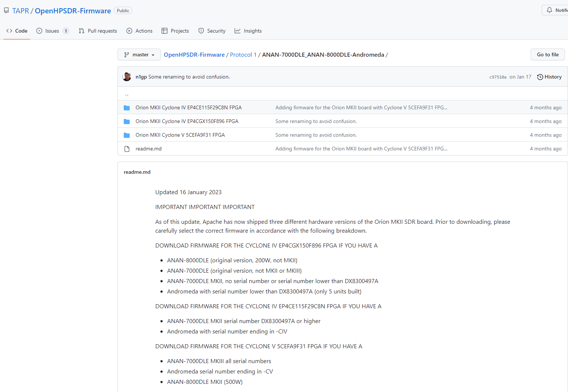Open the Issues tab
Viewport: 568px width, 392px height.
[x=53, y=31]
